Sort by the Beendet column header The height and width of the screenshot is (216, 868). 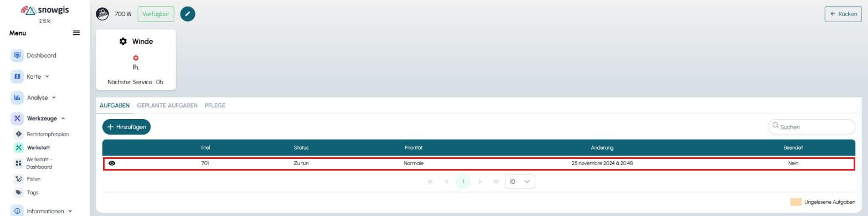(793, 147)
